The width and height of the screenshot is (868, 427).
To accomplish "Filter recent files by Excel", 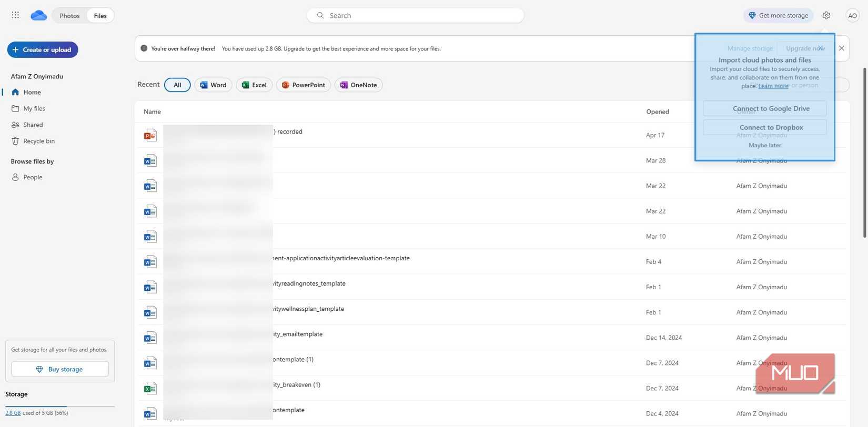I will pyautogui.click(x=254, y=85).
